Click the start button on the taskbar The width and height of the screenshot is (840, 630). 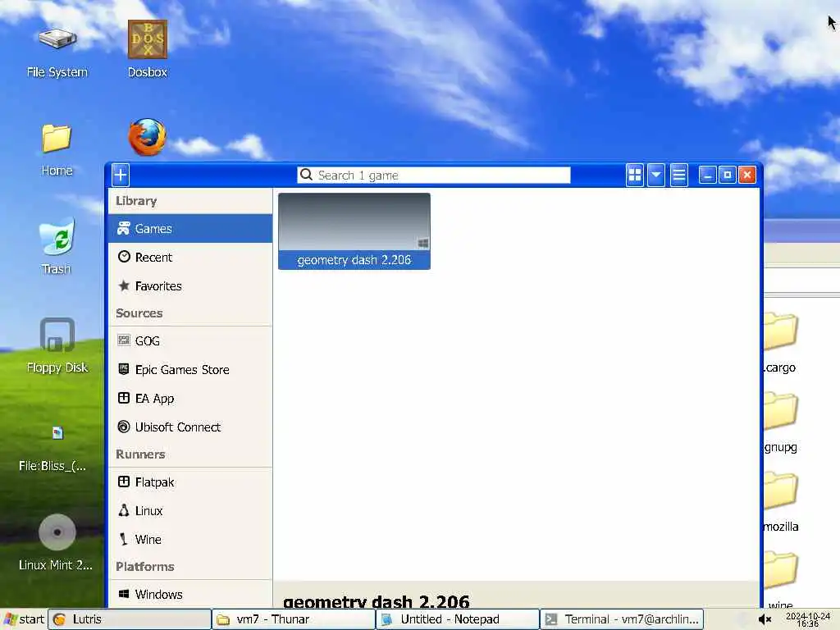click(x=24, y=619)
